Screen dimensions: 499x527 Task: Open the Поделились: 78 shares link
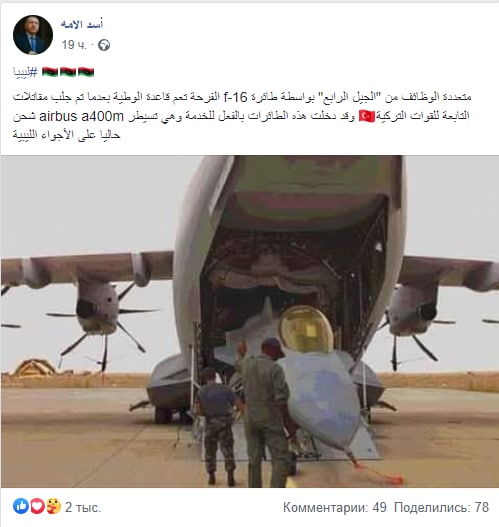point(442,507)
